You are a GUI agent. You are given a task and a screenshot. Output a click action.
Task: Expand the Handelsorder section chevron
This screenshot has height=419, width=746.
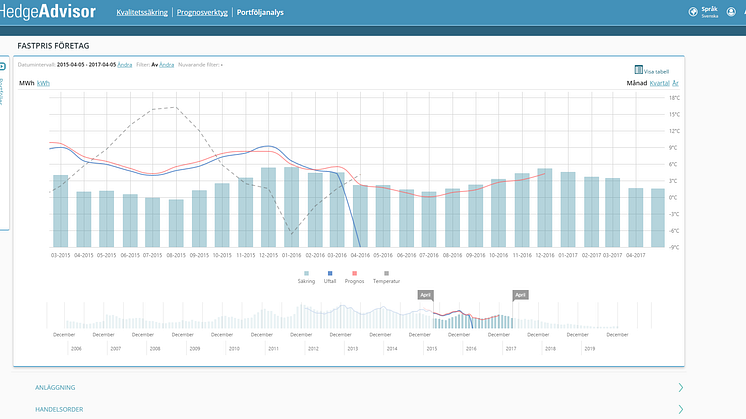681,409
